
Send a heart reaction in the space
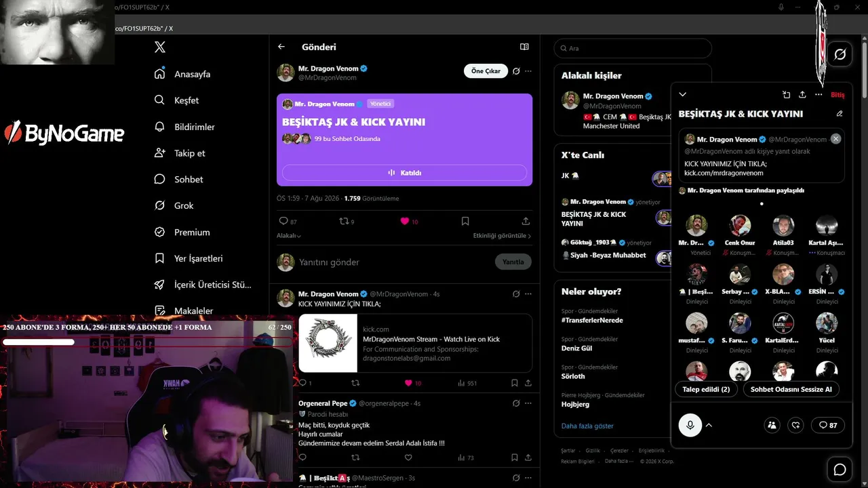796,425
